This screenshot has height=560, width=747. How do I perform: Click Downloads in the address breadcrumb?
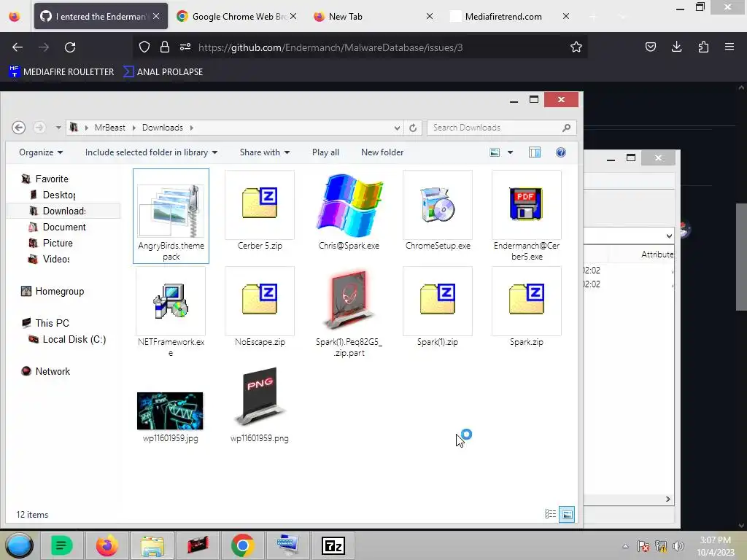point(163,128)
